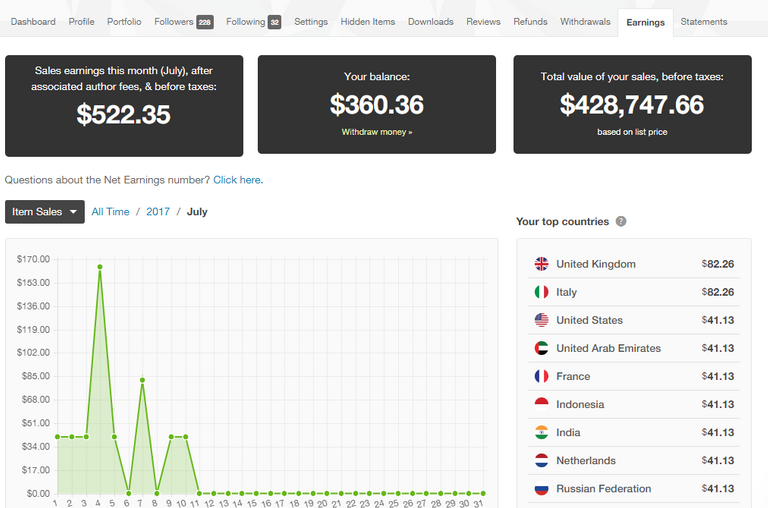Select 2017 in the date breadcrumb
The height and width of the screenshot is (508, 768).
pyautogui.click(x=158, y=212)
